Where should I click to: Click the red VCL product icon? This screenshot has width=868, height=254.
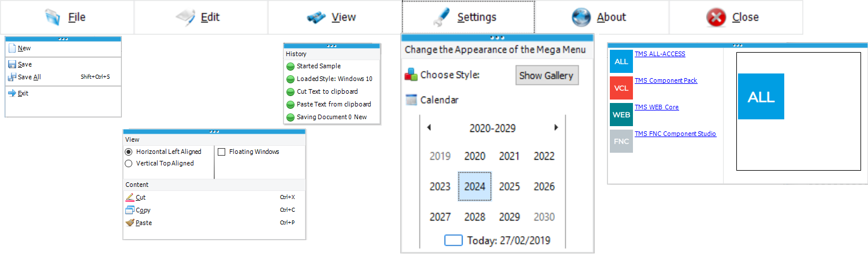621,88
